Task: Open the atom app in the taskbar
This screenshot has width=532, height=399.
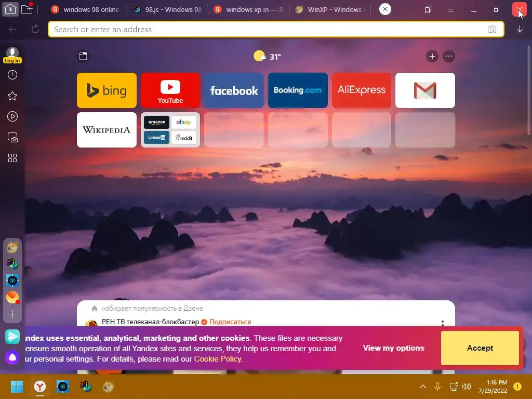Action: pyautogui.click(x=63, y=386)
